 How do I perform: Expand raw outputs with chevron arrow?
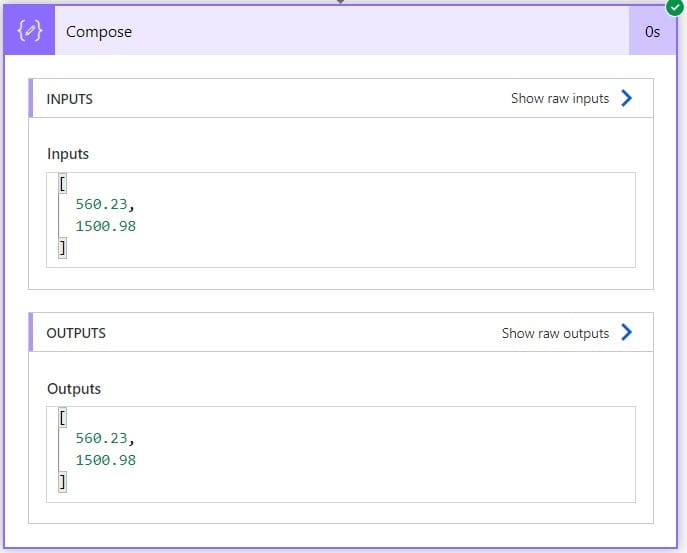tap(627, 332)
